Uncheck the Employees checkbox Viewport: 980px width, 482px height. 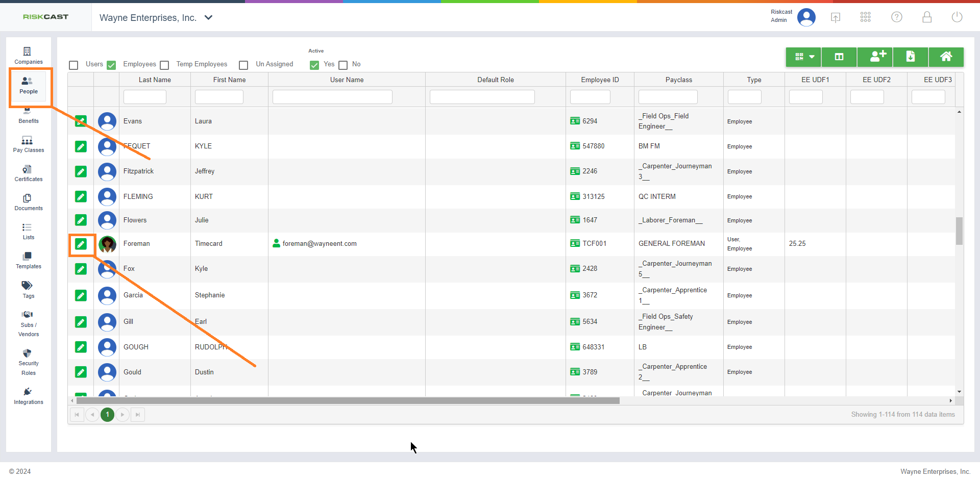pyautogui.click(x=111, y=65)
